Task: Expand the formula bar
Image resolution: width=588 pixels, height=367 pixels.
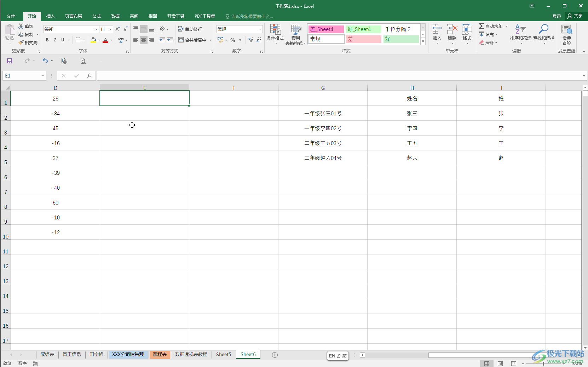Action: 584,75
